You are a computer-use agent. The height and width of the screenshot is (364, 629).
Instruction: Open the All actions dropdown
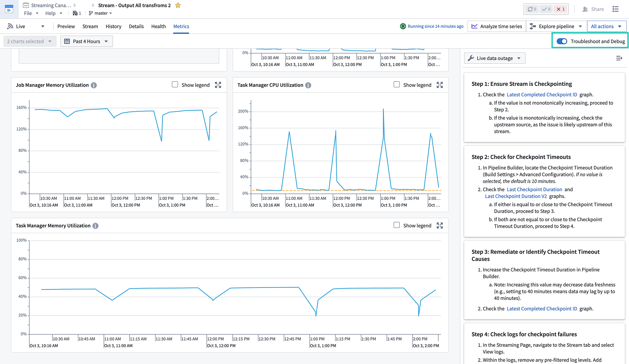[606, 26]
